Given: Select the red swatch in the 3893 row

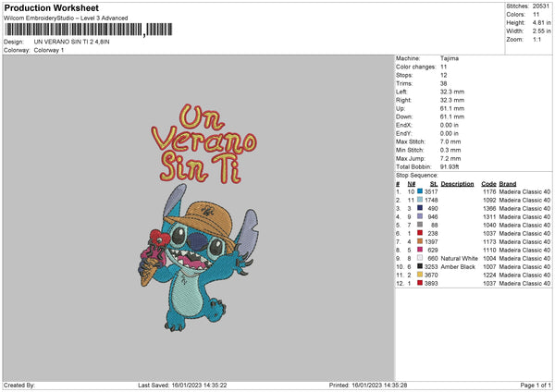Looking at the screenshot, I should pyautogui.click(x=420, y=283).
